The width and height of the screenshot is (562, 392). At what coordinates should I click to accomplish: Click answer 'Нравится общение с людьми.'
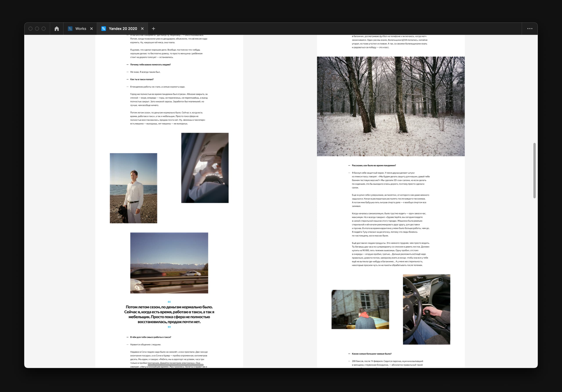click(x=145, y=344)
